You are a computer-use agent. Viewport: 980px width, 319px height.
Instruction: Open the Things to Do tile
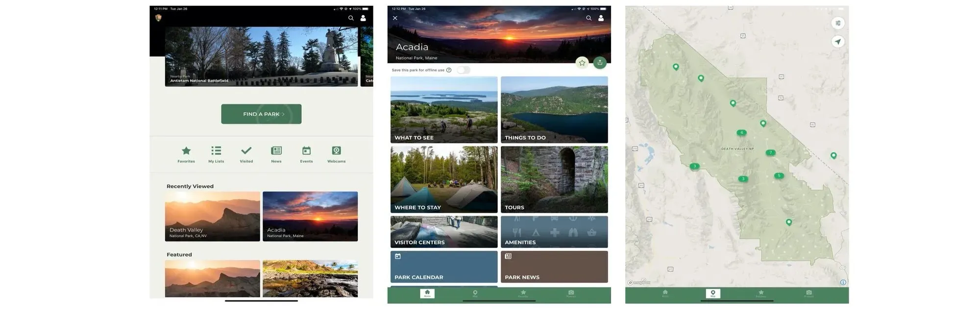tap(554, 110)
